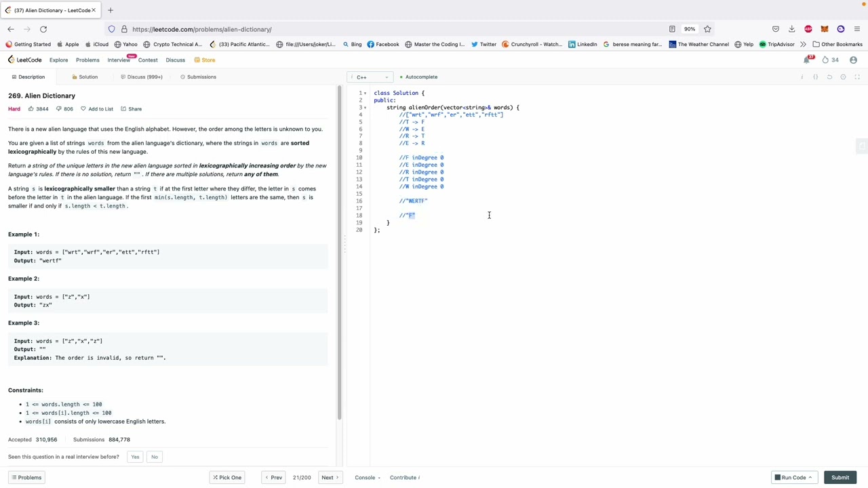
Task: Click the Next problem button
Action: [x=330, y=477]
